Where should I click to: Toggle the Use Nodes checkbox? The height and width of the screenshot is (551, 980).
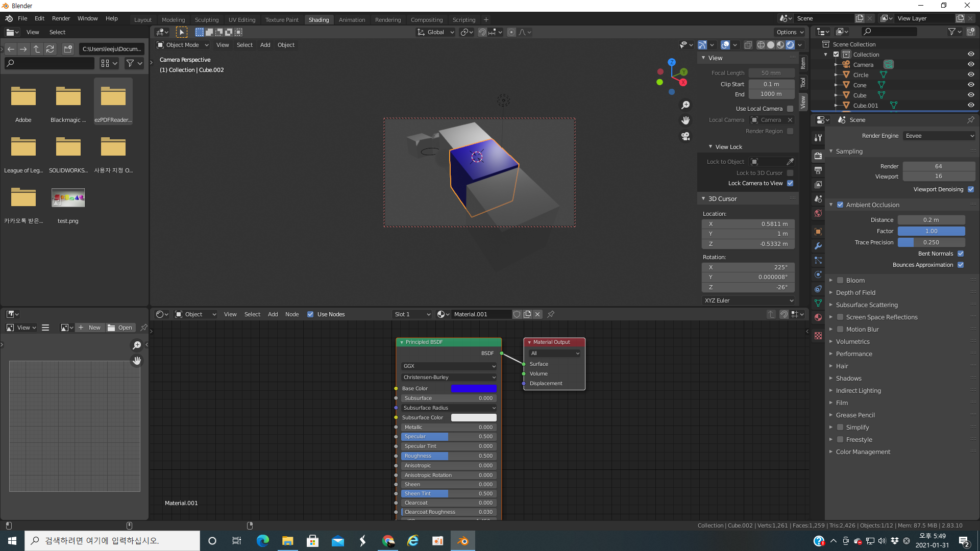[x=310, y=314]
